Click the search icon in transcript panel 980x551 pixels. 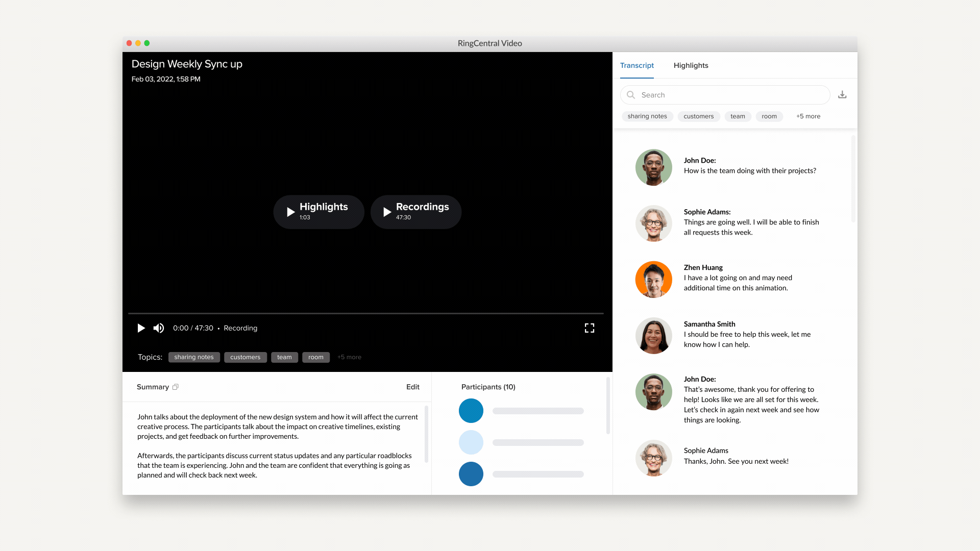coord(631,94)
